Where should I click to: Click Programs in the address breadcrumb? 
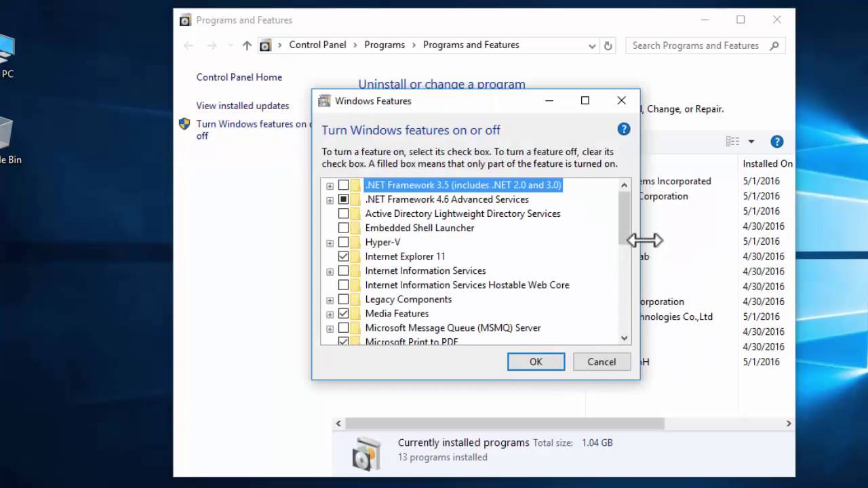[384, 45]
